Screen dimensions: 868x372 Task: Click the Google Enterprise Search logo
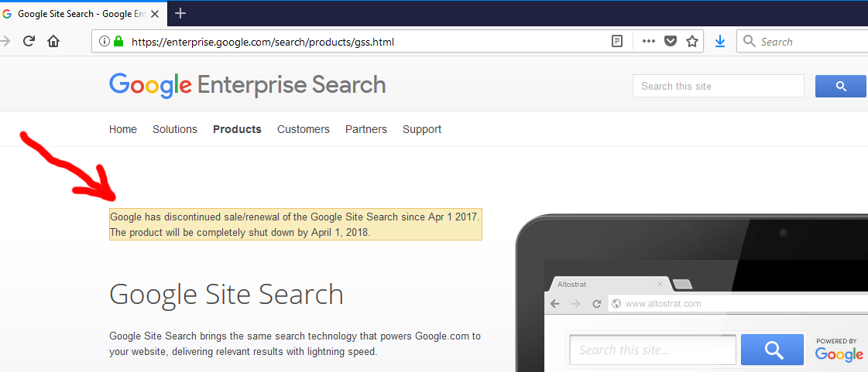point(248,85)
